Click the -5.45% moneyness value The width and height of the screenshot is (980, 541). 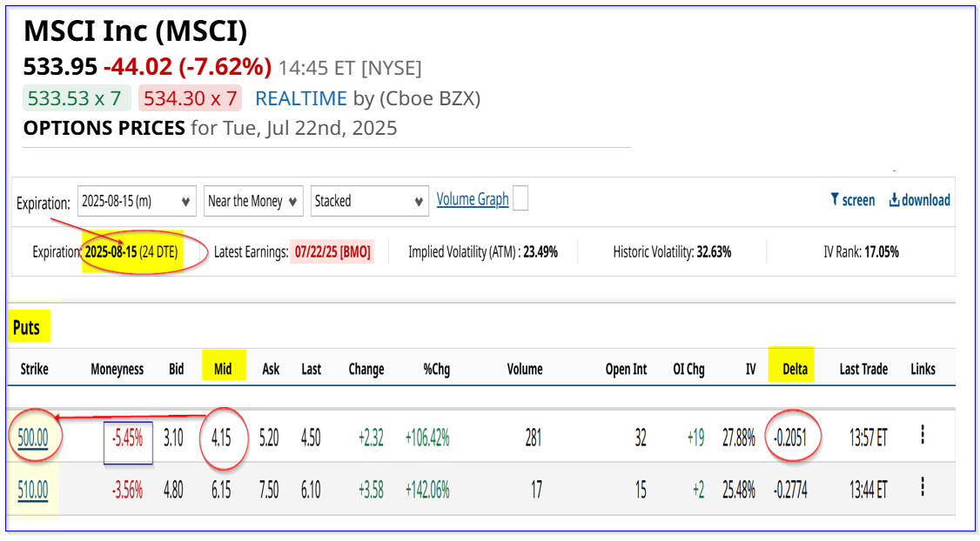pyautogui.click(x=127, y=437)
